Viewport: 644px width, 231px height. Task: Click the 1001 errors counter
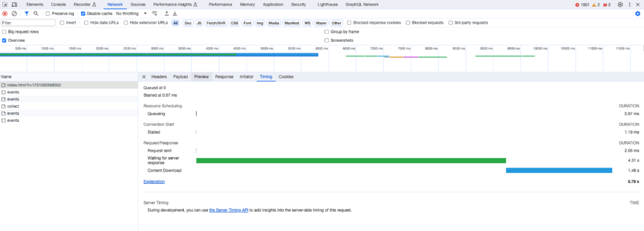[583, 5]
